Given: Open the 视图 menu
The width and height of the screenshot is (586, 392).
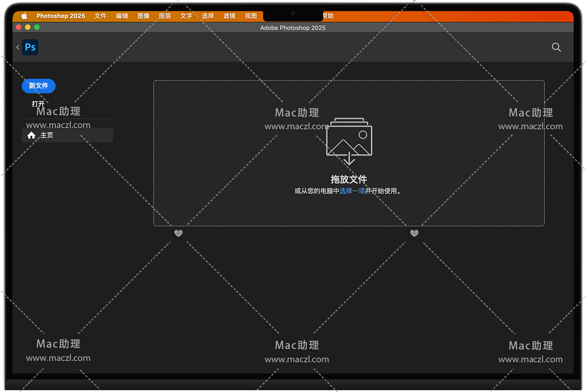Looking at the screenshot, I should (x=251, y=16).
